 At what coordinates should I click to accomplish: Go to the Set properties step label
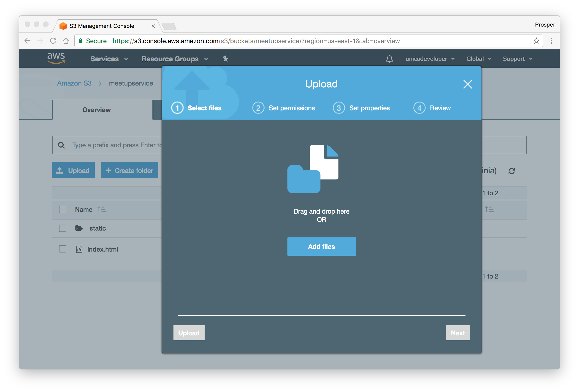tap(369, 108)
